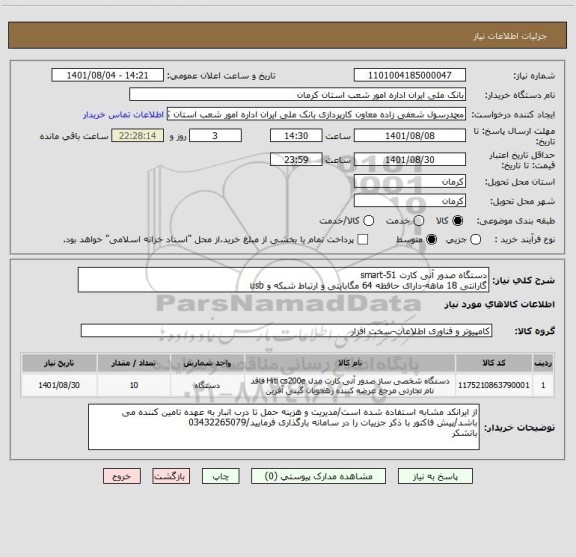Click the نام کالا column header
The width and height of the screenshot is (576, 557).
tap(350, 363)
